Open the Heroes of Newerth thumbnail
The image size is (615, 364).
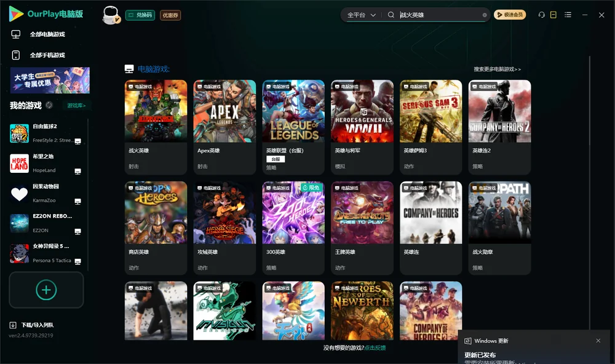pyautogui.click(x=362, y=311)
